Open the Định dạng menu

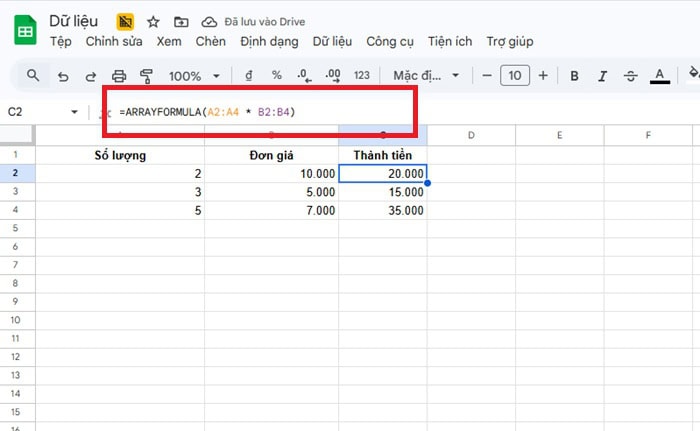pyautogui.click(x=270, y=42)
